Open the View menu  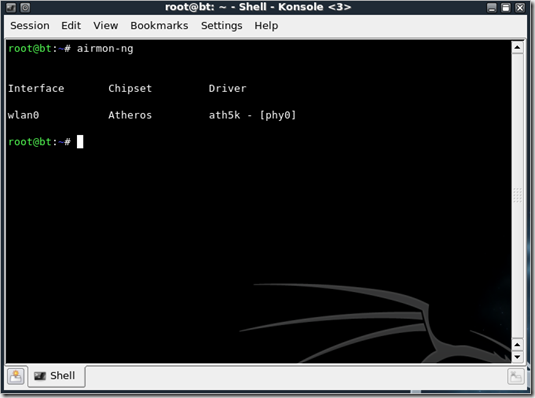[x=106, y=26]
